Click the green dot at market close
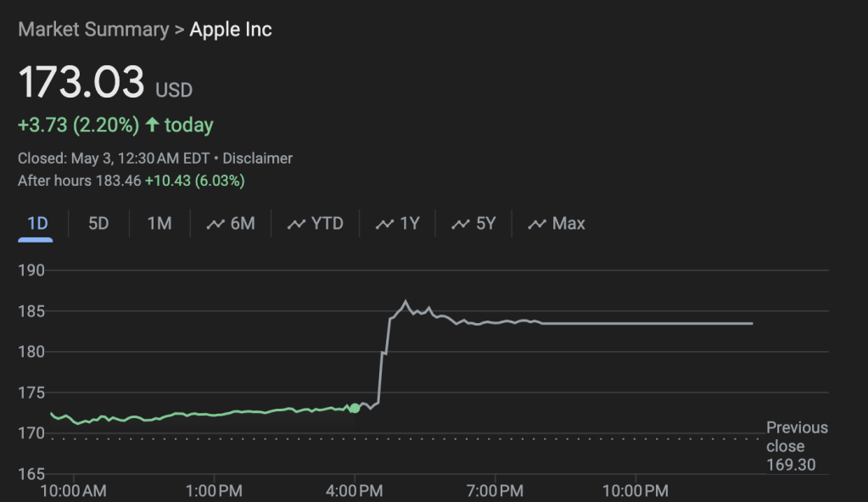The width and height of the screenshot is (868, 502). coord(355,408)
